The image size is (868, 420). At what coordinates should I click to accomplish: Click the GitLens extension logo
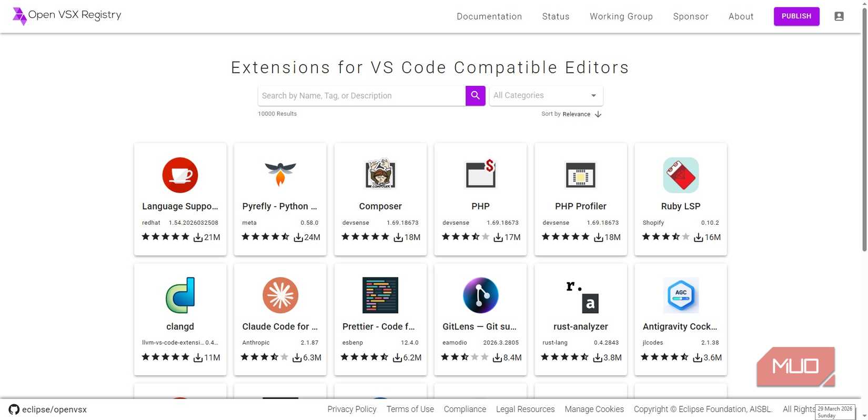[x=480, y=295]
